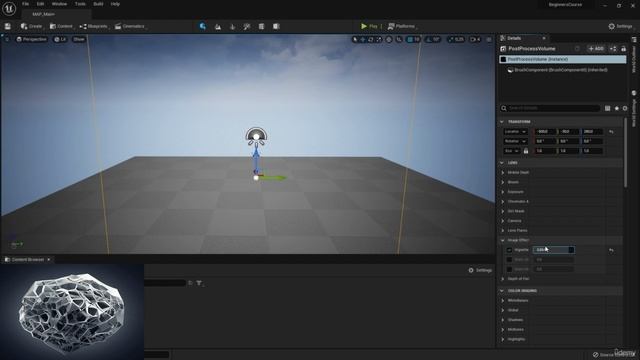640x360 pixels.
Task: Open the Create dropdown in the toolbar
Action: click(x=32, y=26)
